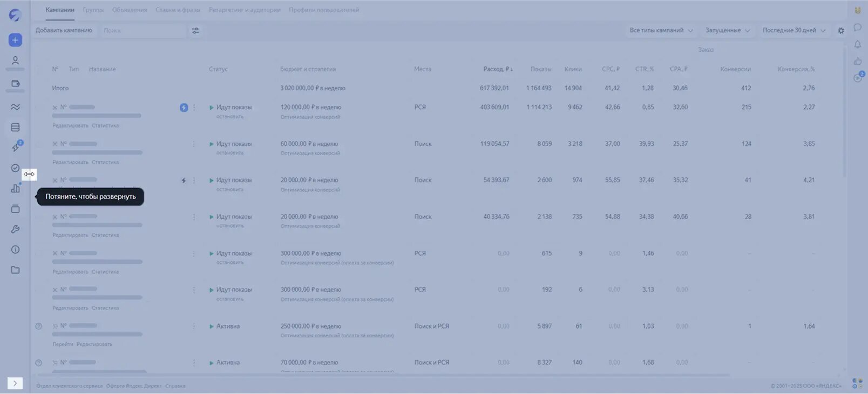Image resolution: width=868 pixels, height=394 pixels.
Task: Tick checkbox for the 119 054,57 expense campaign
Action: tap(38, 144)
